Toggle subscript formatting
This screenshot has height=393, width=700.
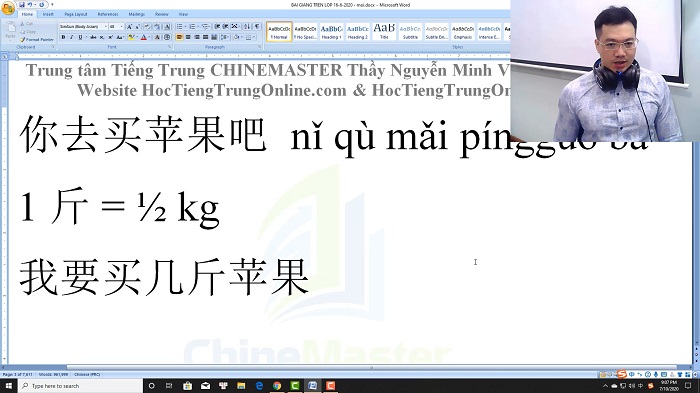102,37
